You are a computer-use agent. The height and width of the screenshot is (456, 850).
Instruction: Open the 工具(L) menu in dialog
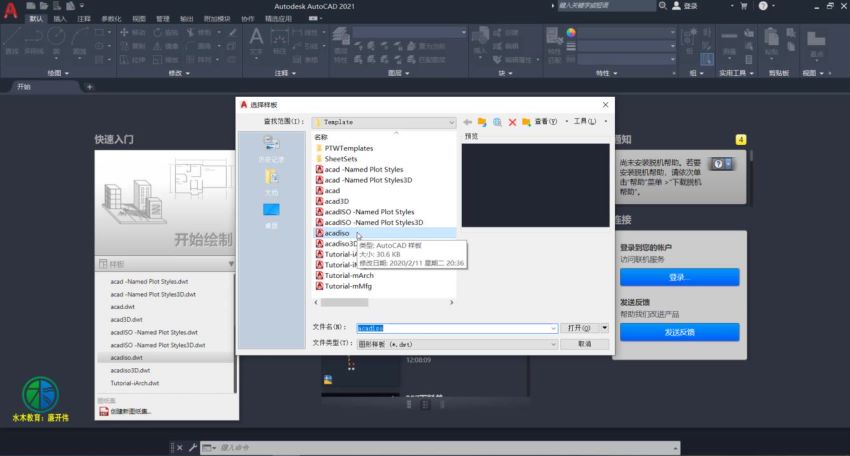pos(584,121)
